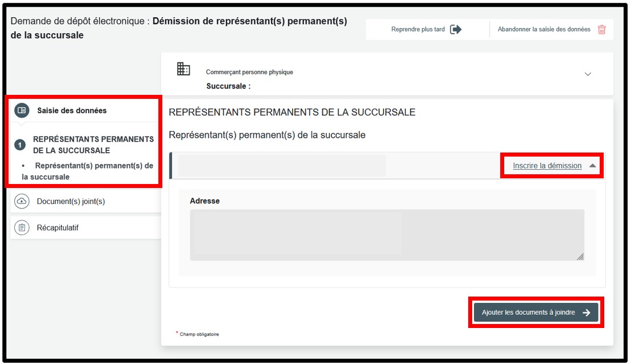630x364 pixels.
Task: Select REPRÉSENTANTS PERMANENTS DE LA SUCCURSALE step
Action: [93, 145]
